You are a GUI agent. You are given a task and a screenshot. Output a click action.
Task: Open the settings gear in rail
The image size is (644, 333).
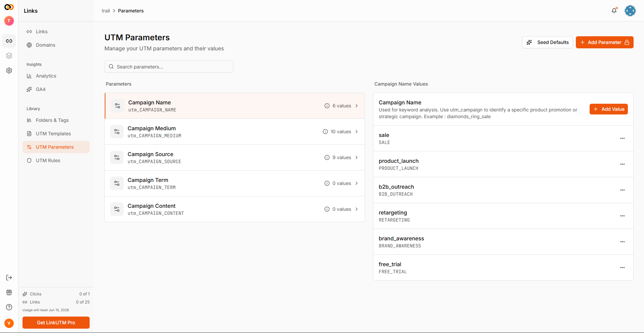(x=9, y=70)
